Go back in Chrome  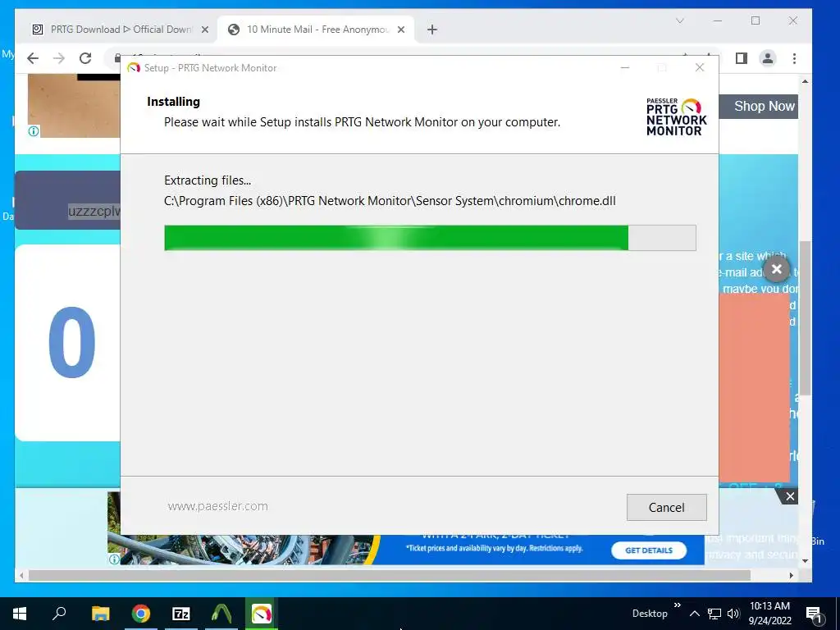click(x=33, y=58)
